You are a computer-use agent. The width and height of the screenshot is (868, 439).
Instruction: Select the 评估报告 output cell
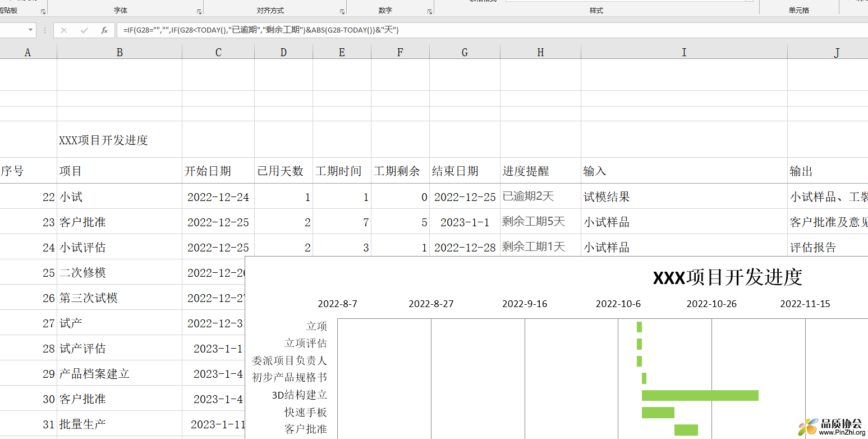point(828,247)
